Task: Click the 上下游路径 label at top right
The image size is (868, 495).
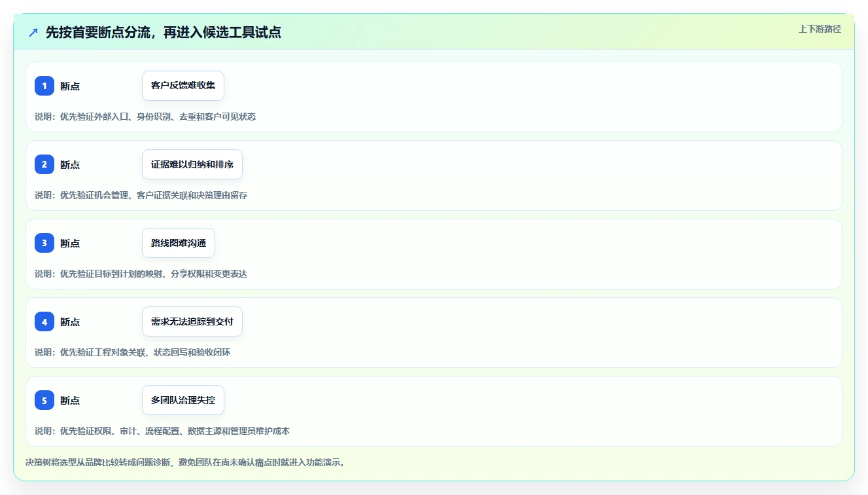Action: [x=820, y=29]
